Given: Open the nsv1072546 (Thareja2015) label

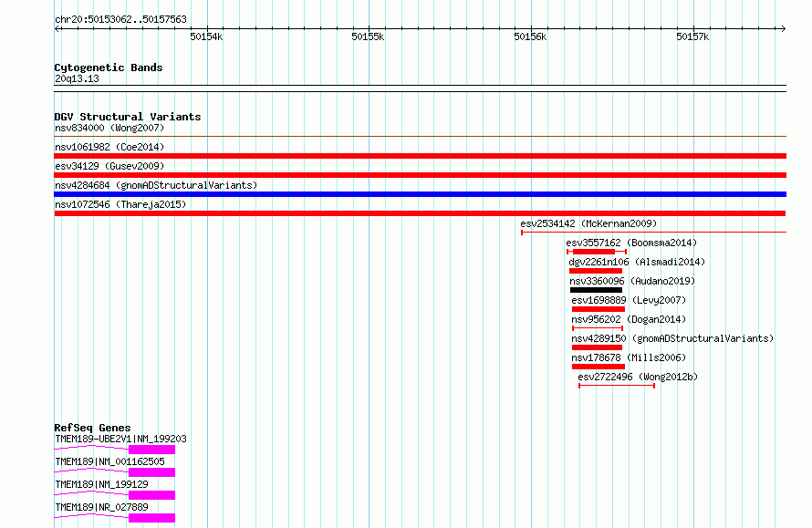Looking at the screenshot, I should click(120, 204).
